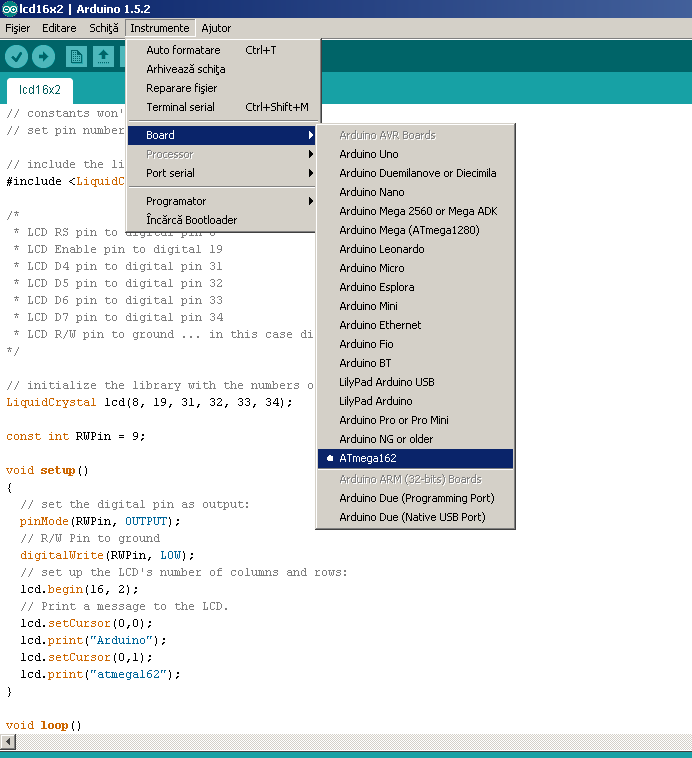Screen dimensions: 692x758
Task: Click the digitalWrite(RWPin, LOW) line
Action: pyautogui.click(x=107, y=555)
